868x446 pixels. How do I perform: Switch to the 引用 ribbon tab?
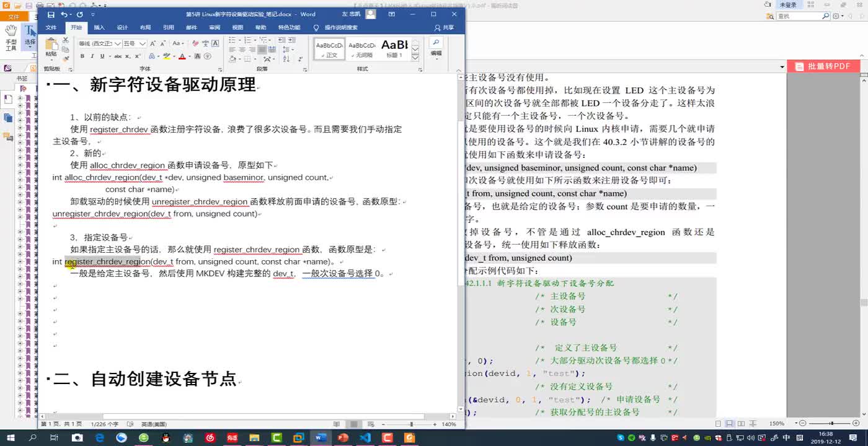tap(169, 27)
